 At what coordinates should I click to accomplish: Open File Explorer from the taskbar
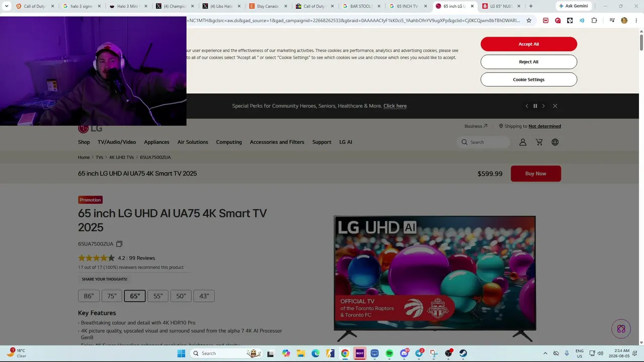click(300, 353)
